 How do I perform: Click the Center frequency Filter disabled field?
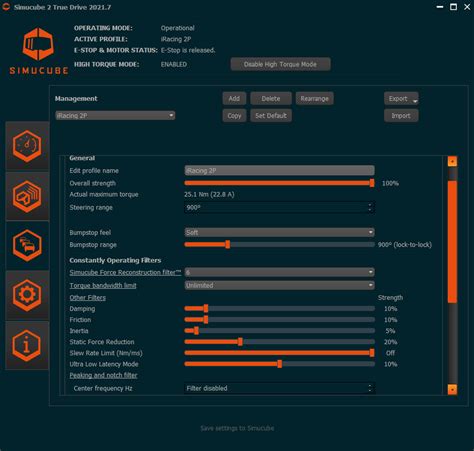[279, 388]
